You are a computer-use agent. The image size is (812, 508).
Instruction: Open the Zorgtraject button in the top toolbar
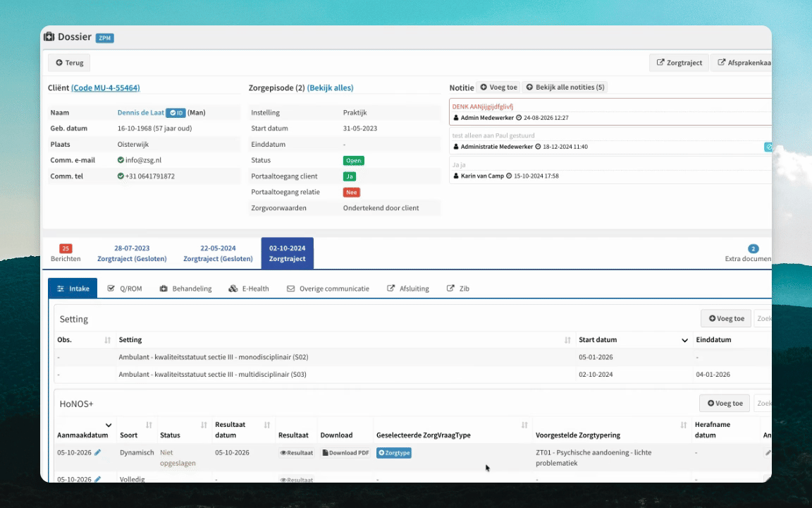679,63
